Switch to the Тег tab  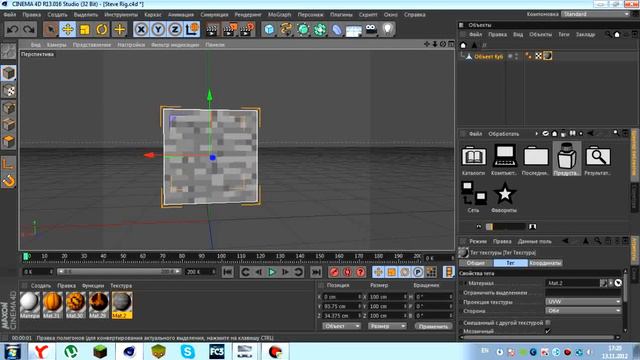click(510, 263)
